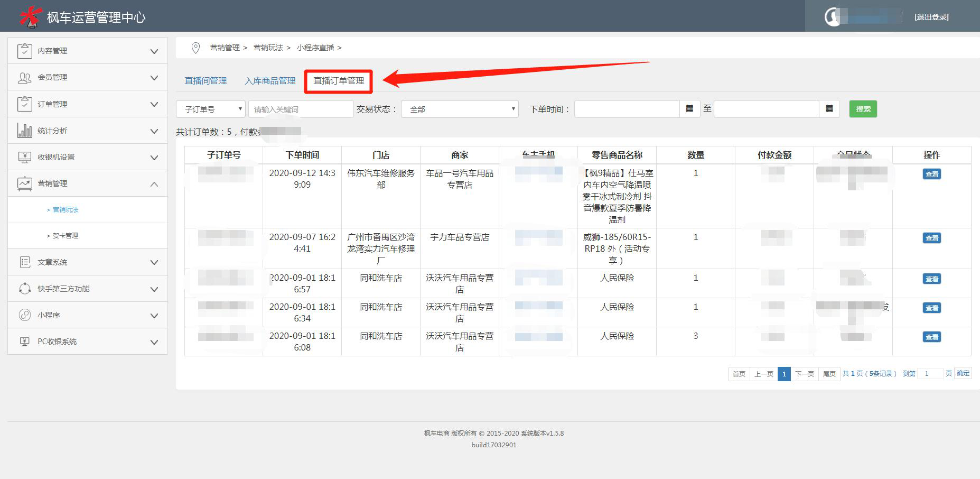Click 营销管理 breadcrumb link
The height and width of the screenshot is (479, 980).
pyautogui.click(x=225, y=48)
